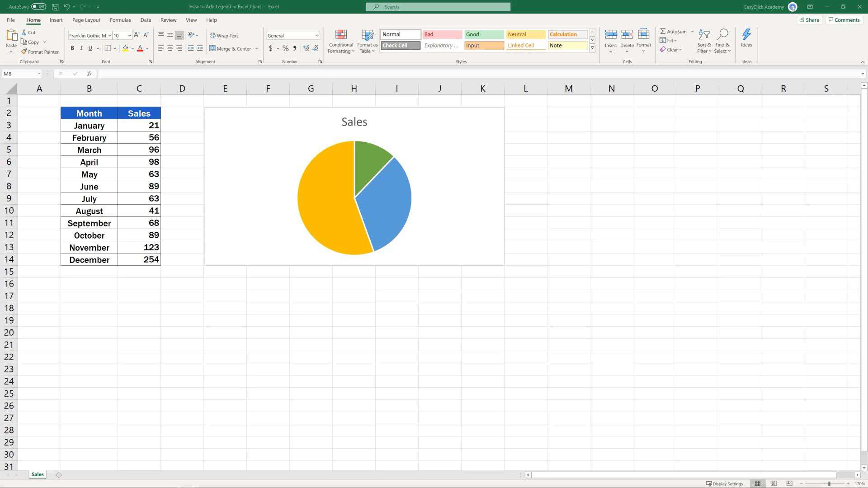
Task: Expand the Merge & Center dropdown arrow
Action: pyautogui.click(x=256, y=49)
